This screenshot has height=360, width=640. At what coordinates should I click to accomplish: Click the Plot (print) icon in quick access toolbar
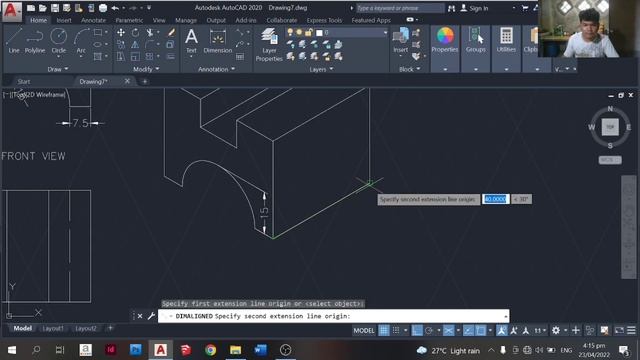pos(103,8)
